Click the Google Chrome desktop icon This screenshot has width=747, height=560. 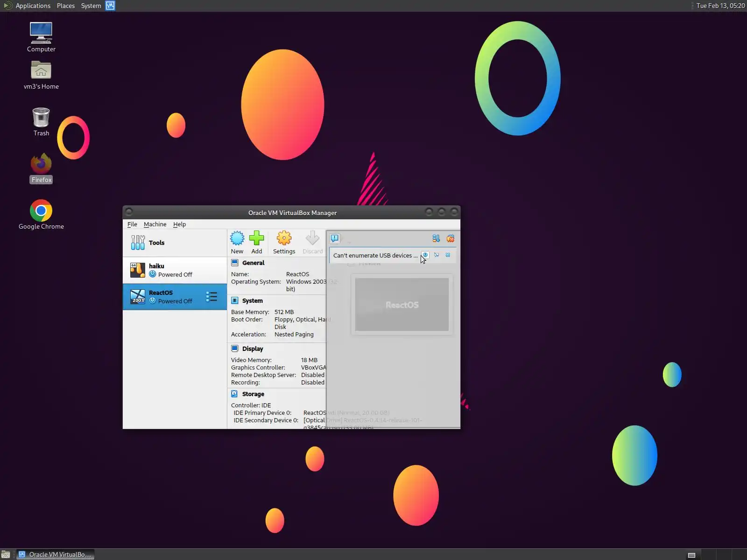point(41,210)
